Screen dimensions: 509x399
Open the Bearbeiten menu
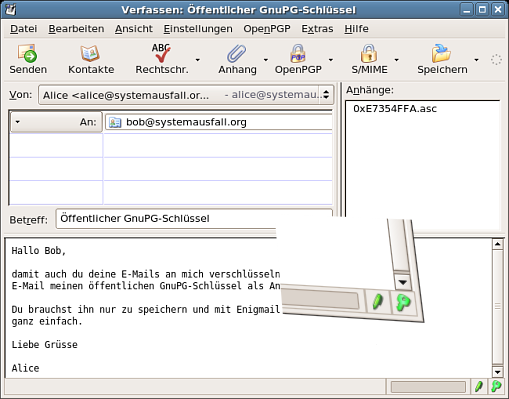coord(76,29)
